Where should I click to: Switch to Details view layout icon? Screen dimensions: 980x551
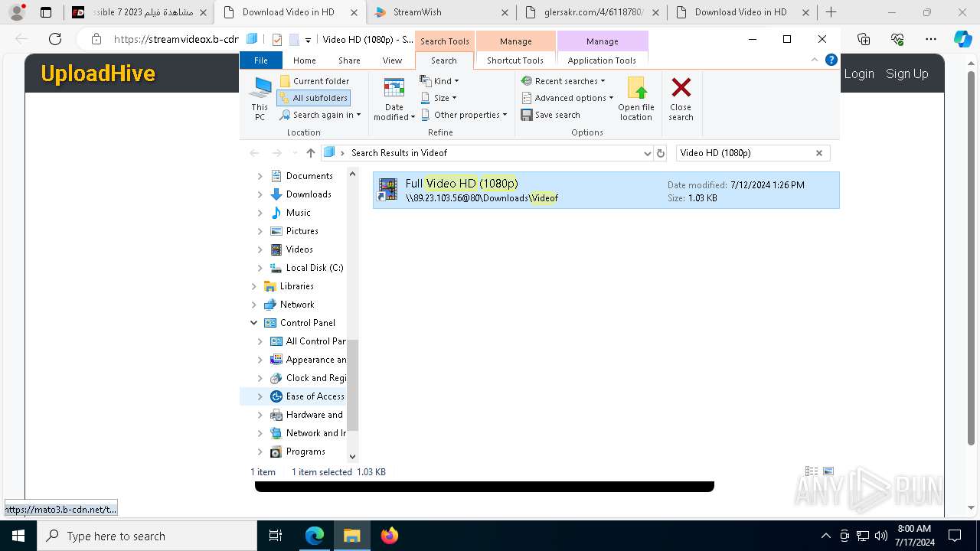[x=812, y=471]
